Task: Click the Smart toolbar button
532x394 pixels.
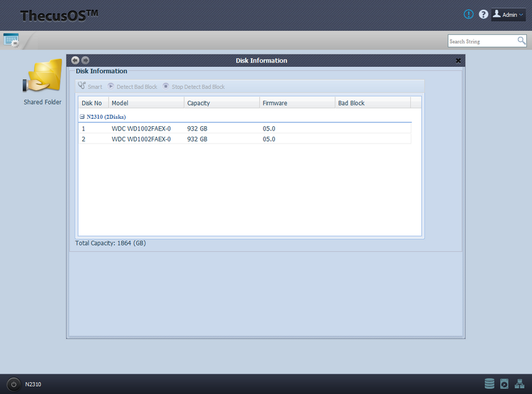Action: click(90, 87)
